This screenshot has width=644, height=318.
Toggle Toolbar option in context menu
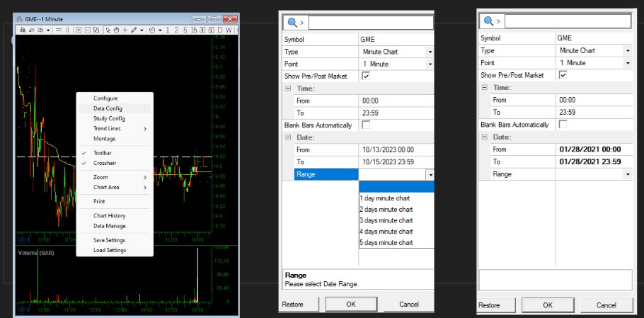[103, 153]
